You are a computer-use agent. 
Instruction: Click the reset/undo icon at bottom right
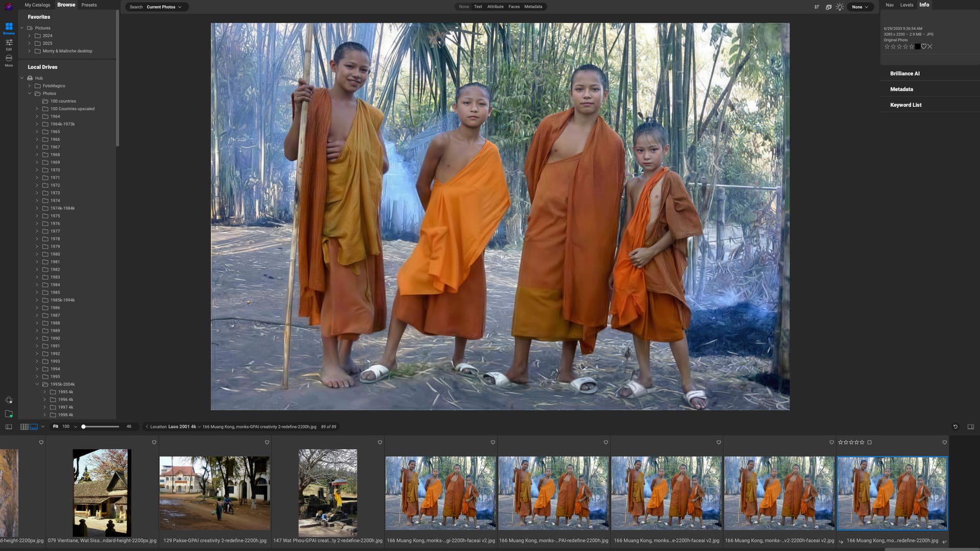pyautogui.click(x=955, y=427)
